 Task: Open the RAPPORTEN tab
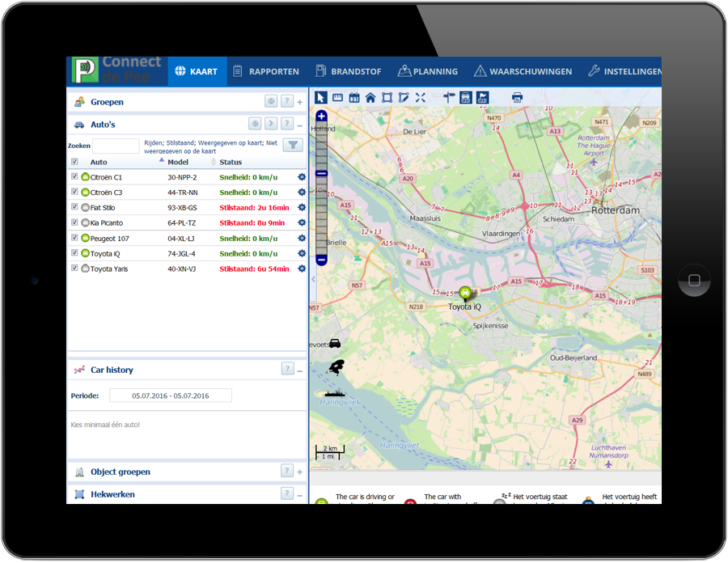pos(266,71)
